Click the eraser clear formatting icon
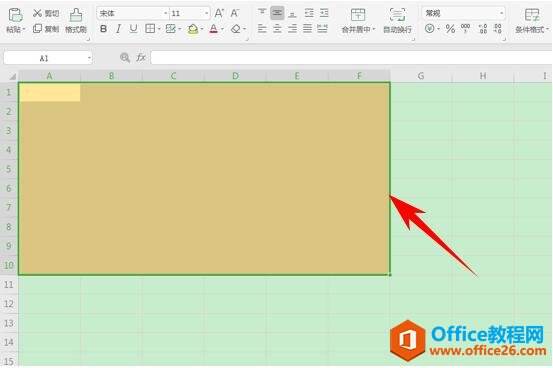The width and height of the screenshot is (553, 368). click(x=236, y=29)
